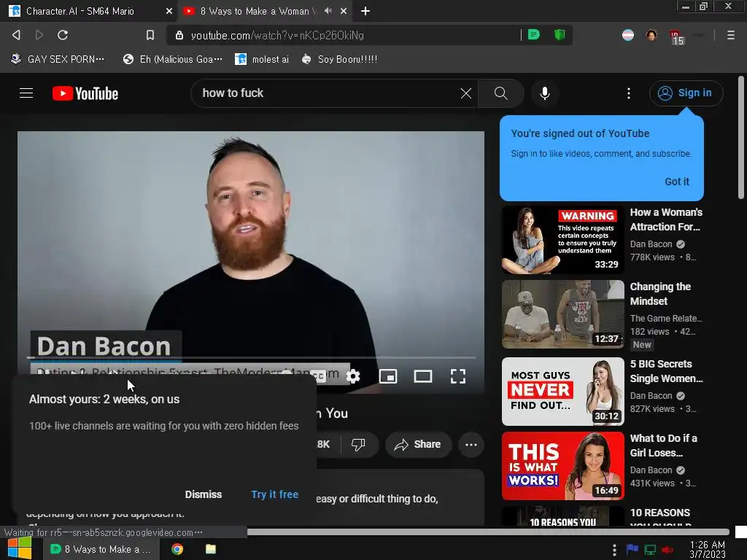Open the taskbar clock and date

[707, 549]
